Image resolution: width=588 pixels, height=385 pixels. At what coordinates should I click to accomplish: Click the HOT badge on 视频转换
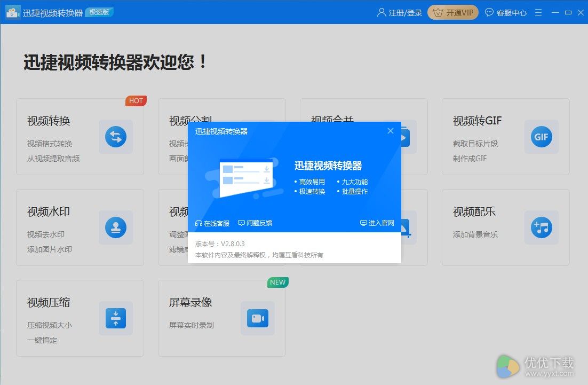(136, 100)
